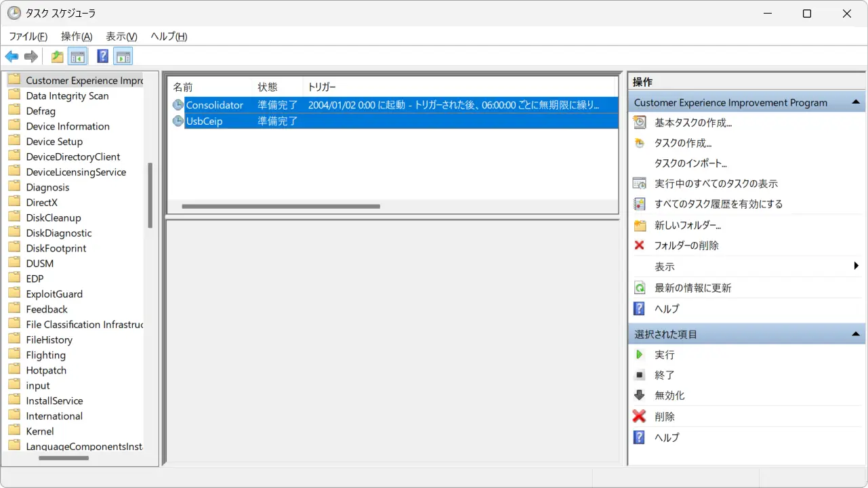Screen dimensions: 868x488
Task: Select the InstallService folder
Action: click(x=54, y=401)
